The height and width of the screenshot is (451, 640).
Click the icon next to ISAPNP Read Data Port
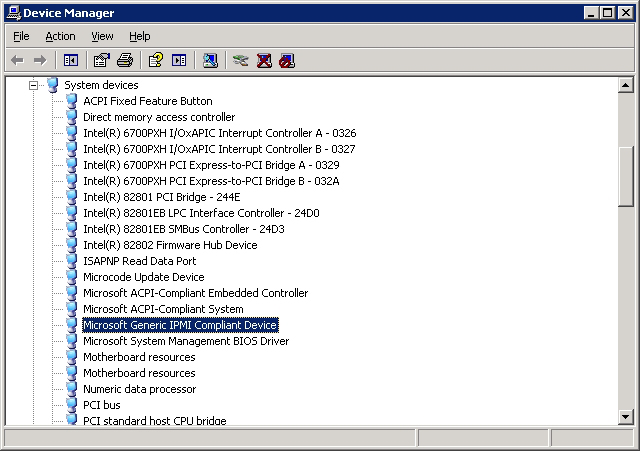tap(72, 260)
